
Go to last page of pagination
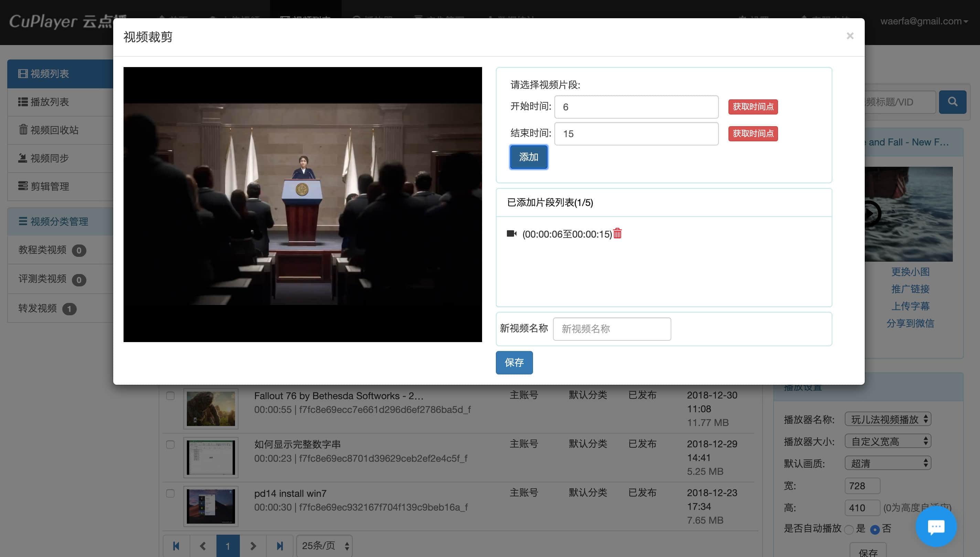(280, 546)
